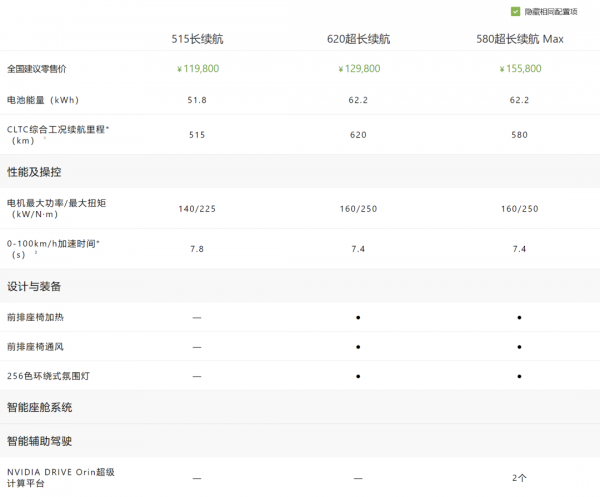Click 前排座椅加热 dot under 620超长续航
The height and width of the screenshot is (497, 600).
pyautogui.click(x=358, y=317)
